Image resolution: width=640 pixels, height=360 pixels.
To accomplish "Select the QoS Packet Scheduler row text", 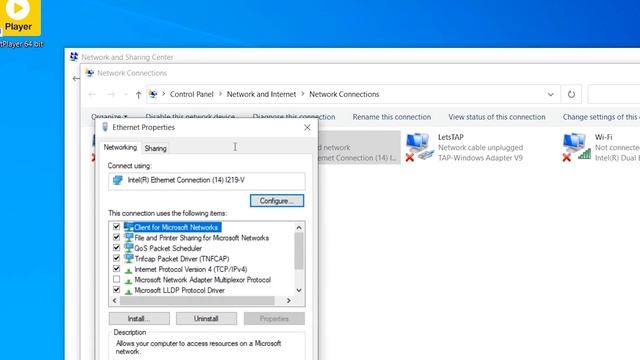I will point(168,248).
